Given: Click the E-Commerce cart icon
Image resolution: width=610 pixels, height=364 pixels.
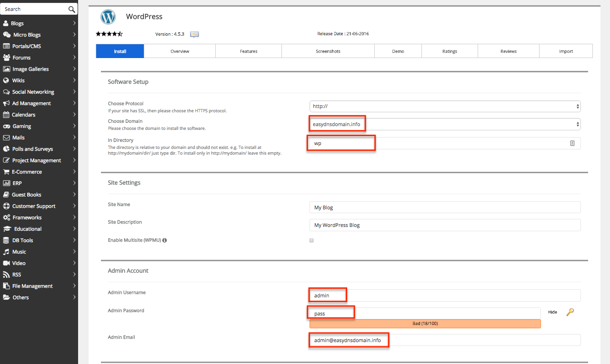Looking at the screenshot, I should (x=7, y=172).
